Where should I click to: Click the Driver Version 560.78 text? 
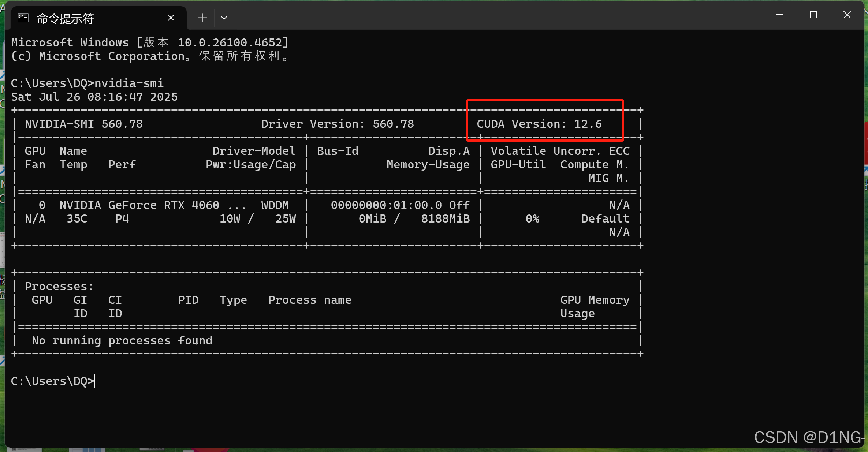click(x=338, y=124)
